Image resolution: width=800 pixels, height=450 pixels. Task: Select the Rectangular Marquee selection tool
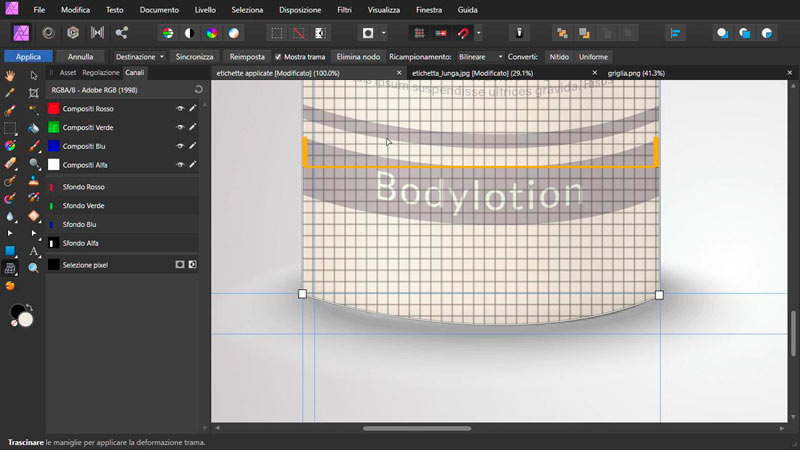point(10,128)
